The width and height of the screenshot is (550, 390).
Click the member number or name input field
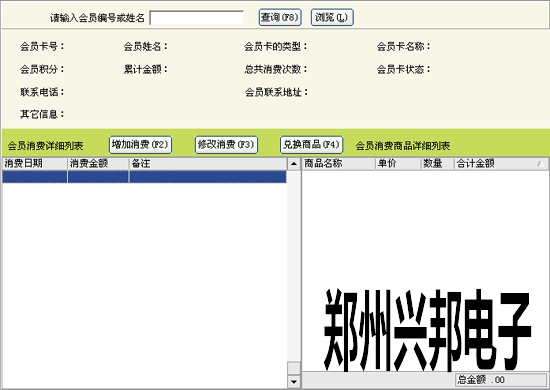pos(197,18)
